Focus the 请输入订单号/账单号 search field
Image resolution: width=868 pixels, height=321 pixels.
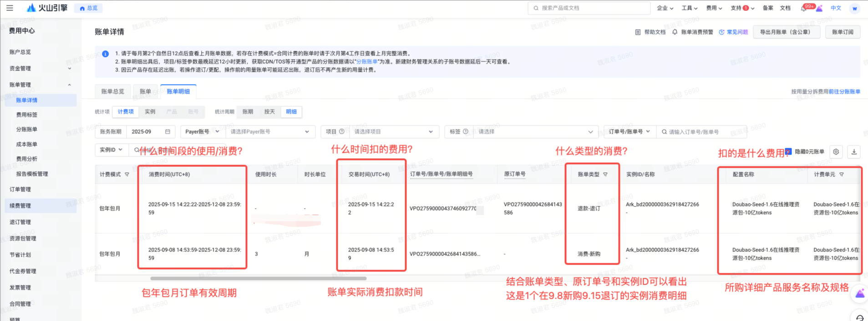[x=701, y=132]
